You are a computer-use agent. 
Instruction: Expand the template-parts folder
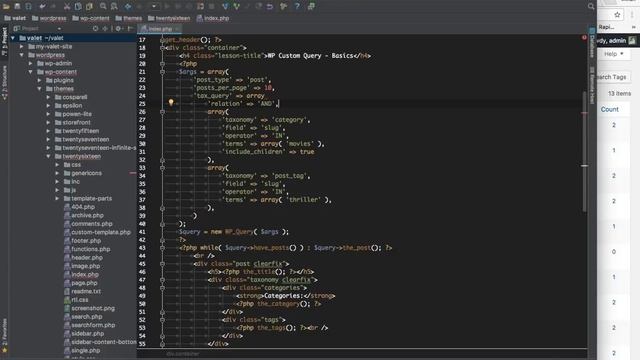click(x=58, y=198)
